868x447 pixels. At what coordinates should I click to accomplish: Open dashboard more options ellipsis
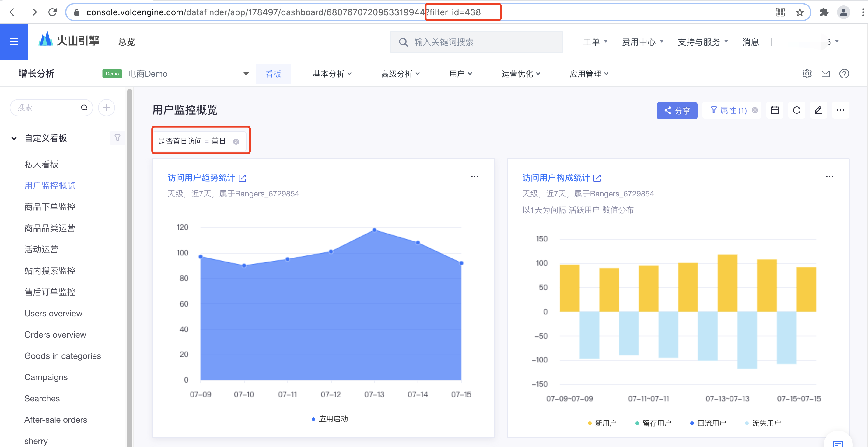coord(840,110)
